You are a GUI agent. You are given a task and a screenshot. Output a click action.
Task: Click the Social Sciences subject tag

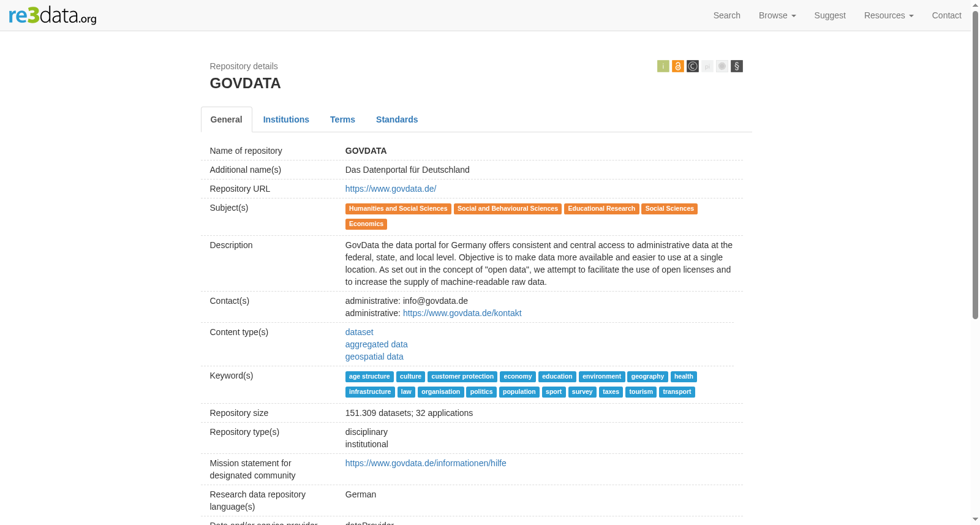pos(669,209)
